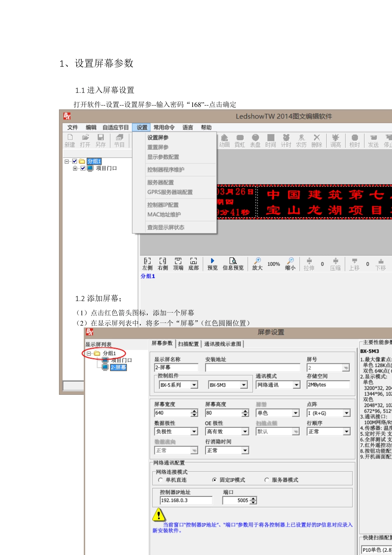
Task: Collapse 分组1 in the 显示屏列表 tree
Action: pos(88,353)
